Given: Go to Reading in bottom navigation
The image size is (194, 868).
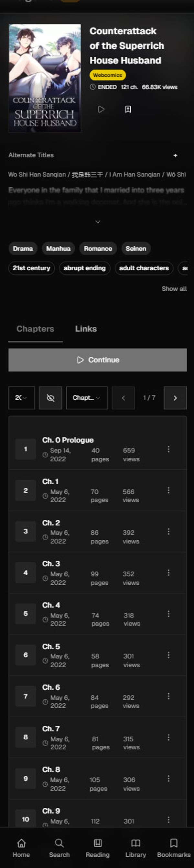Looking at the screenshot, I should [98, 847].
